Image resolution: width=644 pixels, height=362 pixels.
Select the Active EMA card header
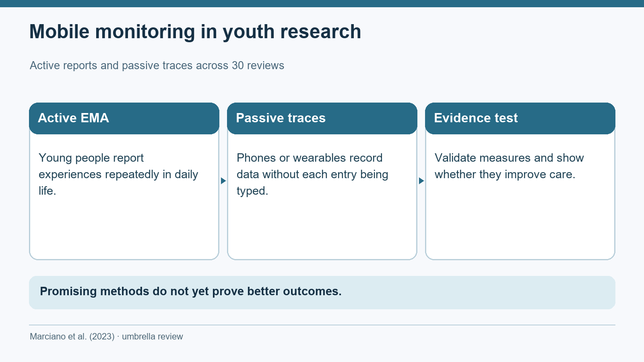(x=124, y=118)
